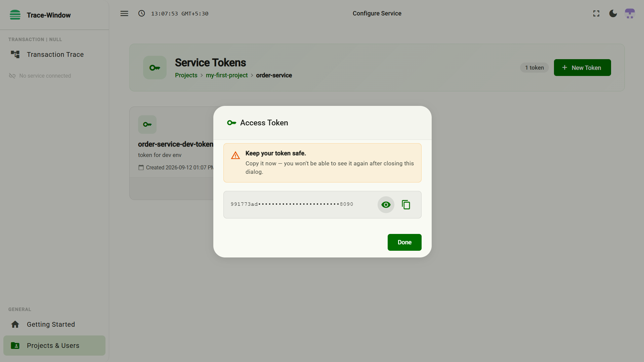This screenshot has width=644, height=362.
Task: Create a token with New Token button
Action: coord(582,68)
